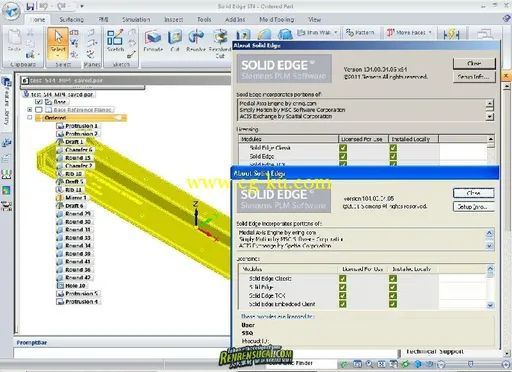Open the Solid Edge application button
The image size is (512, 372).
click(x=11, y=11)
